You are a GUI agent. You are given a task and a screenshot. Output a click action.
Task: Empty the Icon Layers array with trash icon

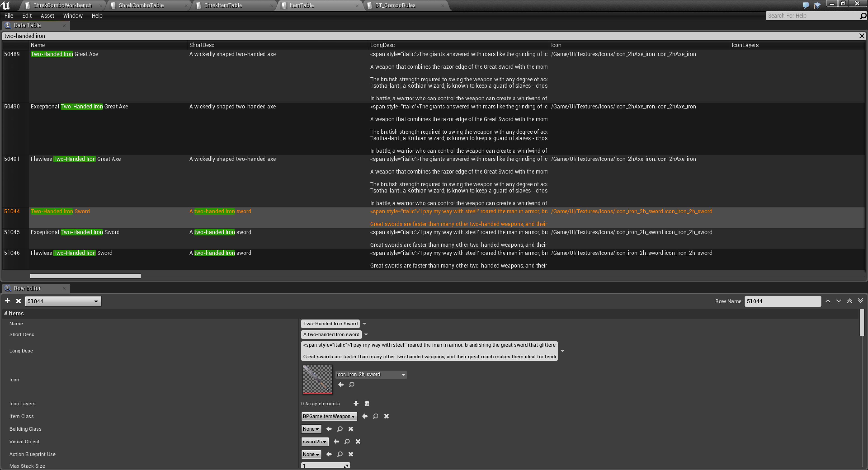coord(367,403)
